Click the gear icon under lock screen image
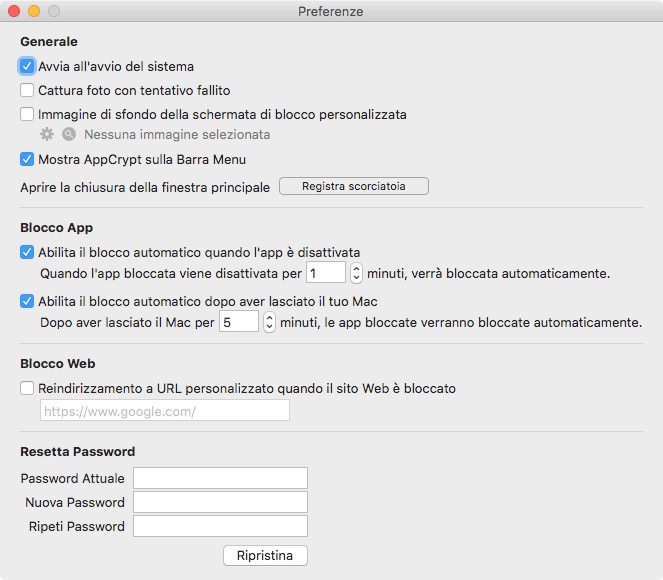The width and height of the screenshot is (663, 580). point(46,134)
